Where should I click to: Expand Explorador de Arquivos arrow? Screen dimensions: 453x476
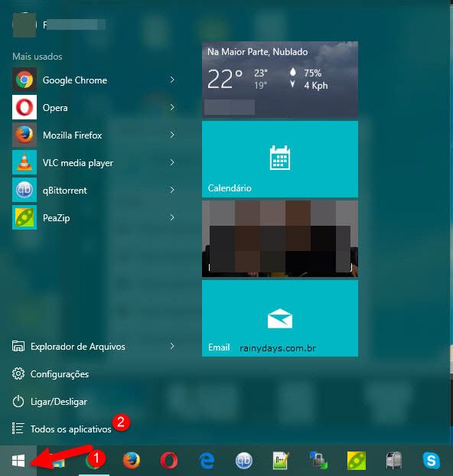[x=172, y=346]
